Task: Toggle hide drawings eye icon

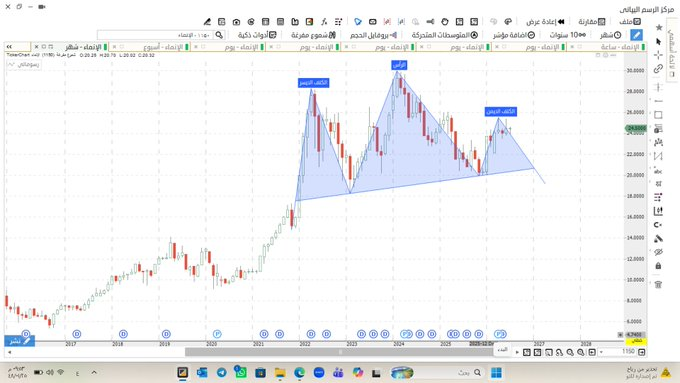Action: (x=658, y=252)
